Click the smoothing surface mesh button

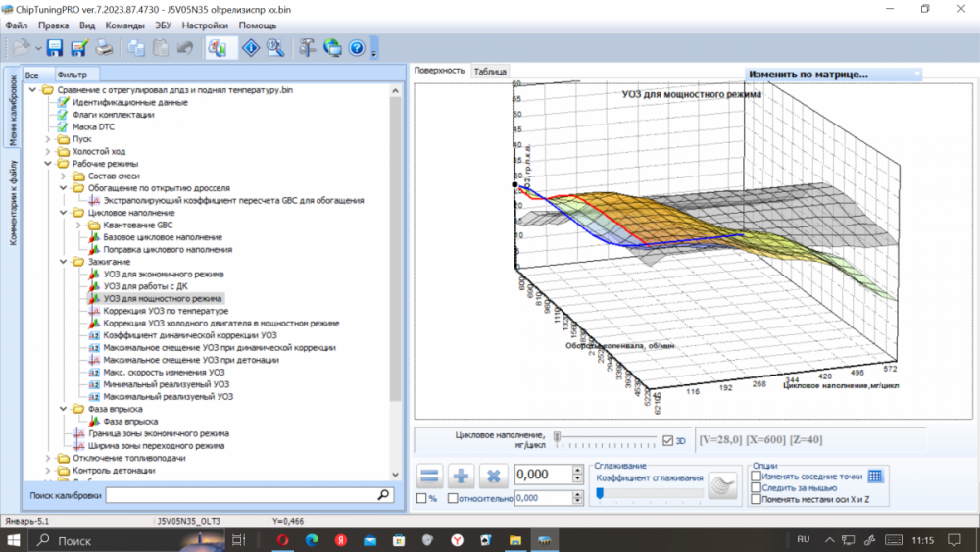[x=722, y=485]
